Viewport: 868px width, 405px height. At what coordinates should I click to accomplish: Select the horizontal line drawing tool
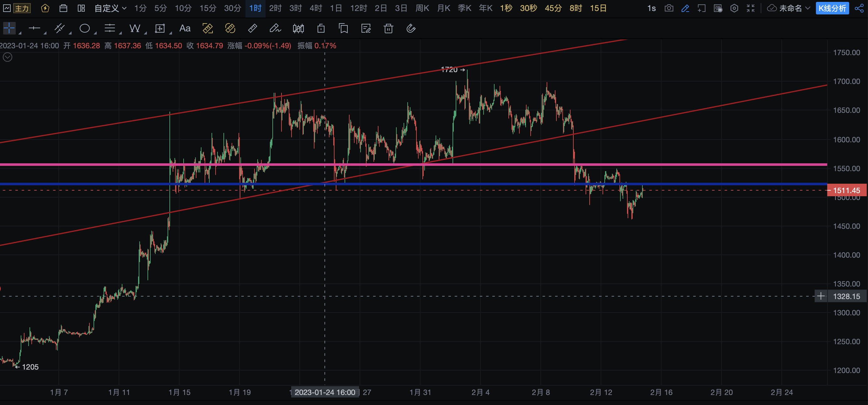point(34,28)
